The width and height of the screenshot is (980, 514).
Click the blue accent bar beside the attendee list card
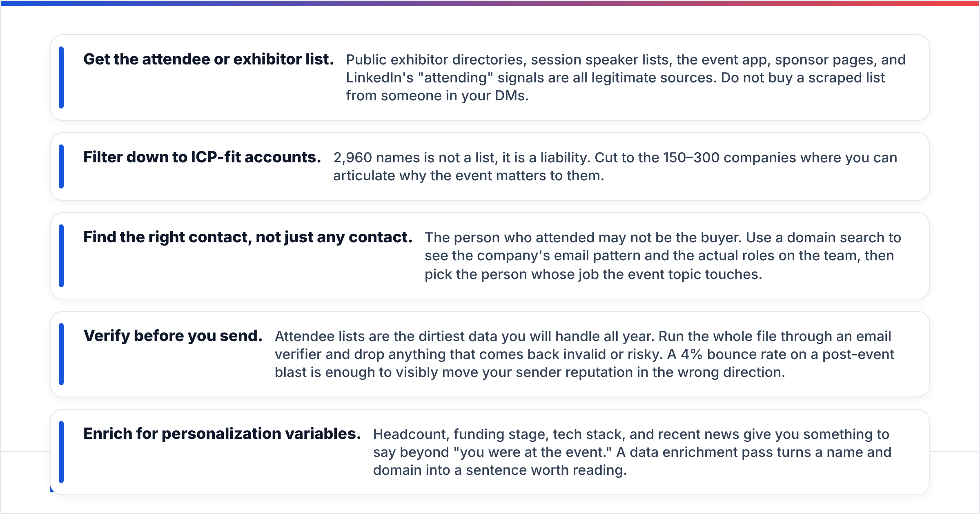[61, 78]
